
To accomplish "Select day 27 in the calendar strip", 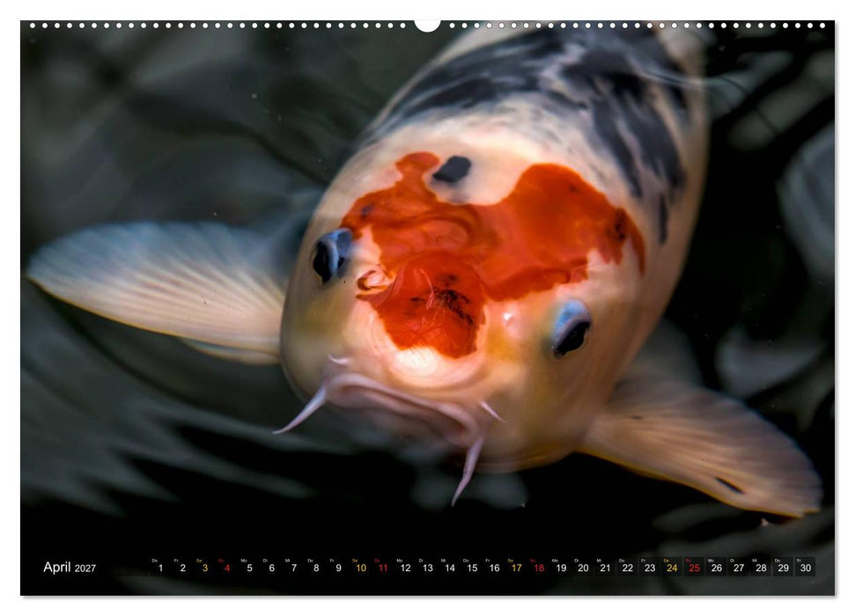I will (x=739, y=567).
